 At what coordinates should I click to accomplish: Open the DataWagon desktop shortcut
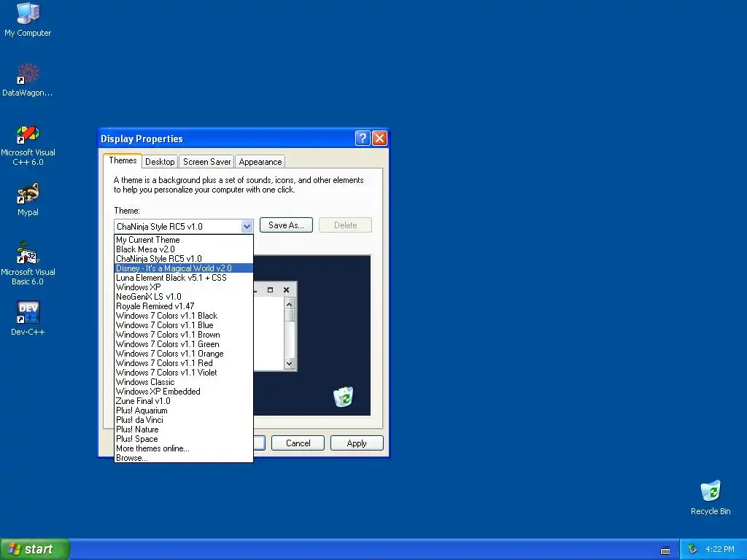(x=28, y=80)
